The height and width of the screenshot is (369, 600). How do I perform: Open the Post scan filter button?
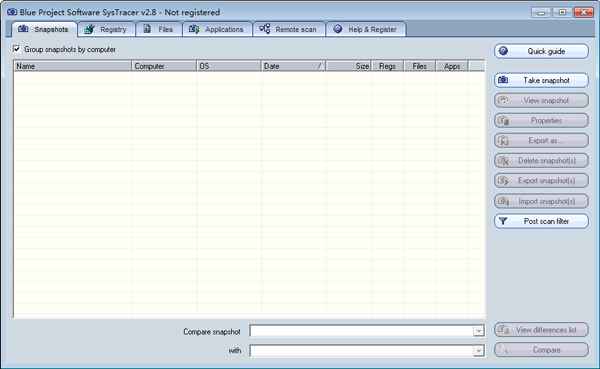pos(541,221)
